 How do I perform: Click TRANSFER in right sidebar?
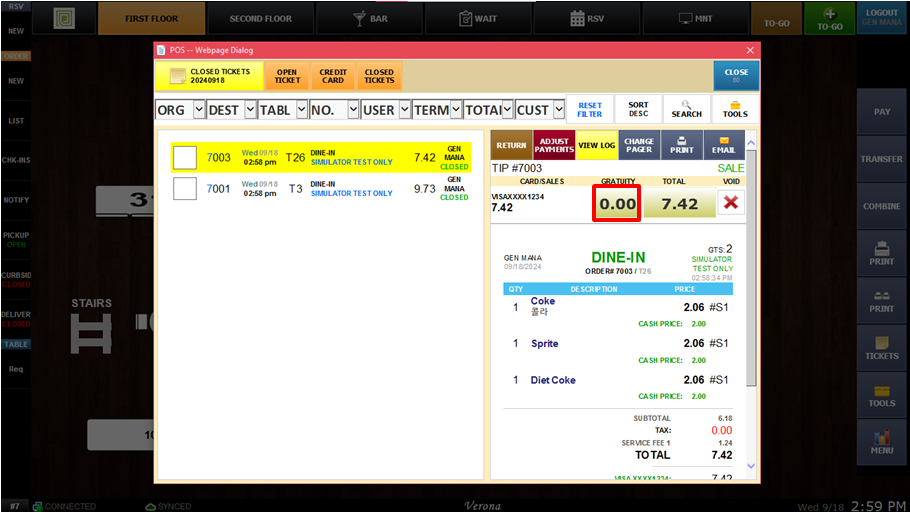click(882, 159)
